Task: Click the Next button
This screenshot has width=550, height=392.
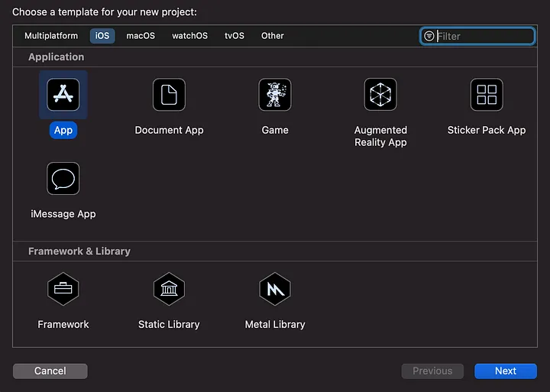Action: coord(505,371)
